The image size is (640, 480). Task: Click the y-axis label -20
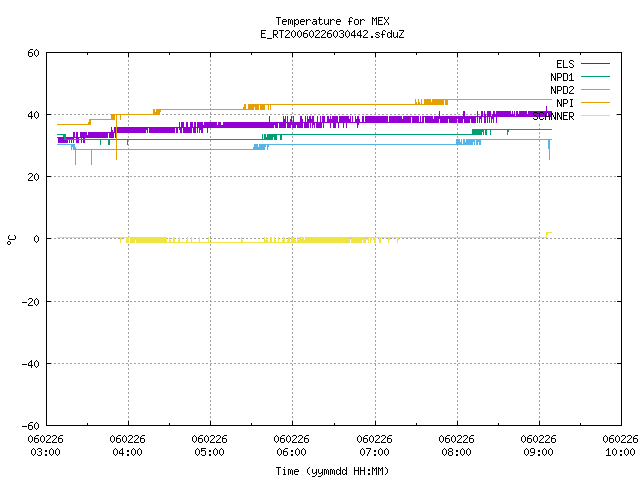31,302
